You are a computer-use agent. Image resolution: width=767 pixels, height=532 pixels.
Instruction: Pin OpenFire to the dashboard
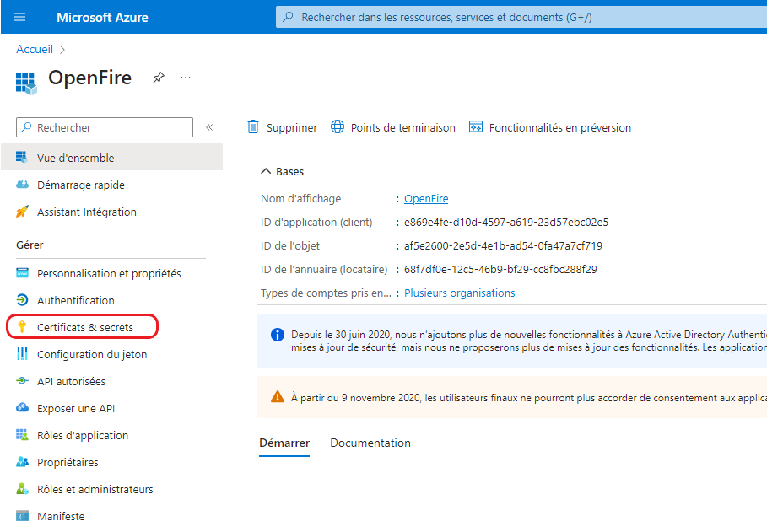coord(158,78)
